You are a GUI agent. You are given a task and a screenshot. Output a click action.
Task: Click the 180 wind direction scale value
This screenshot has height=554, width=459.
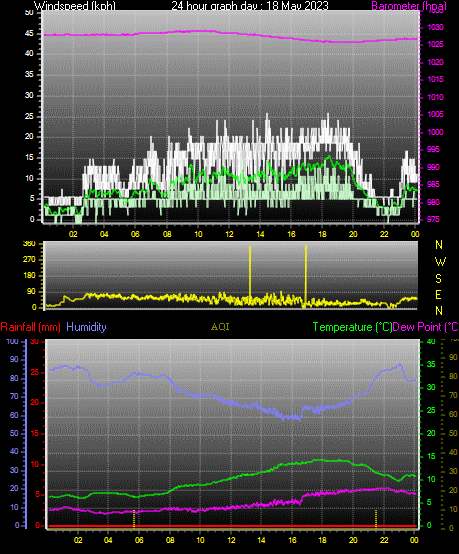[29, 275]
